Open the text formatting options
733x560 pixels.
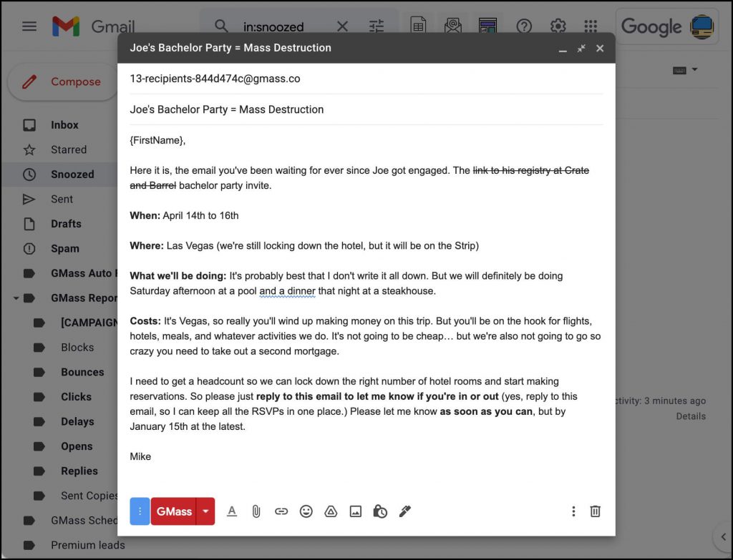(x=232, y=511)
